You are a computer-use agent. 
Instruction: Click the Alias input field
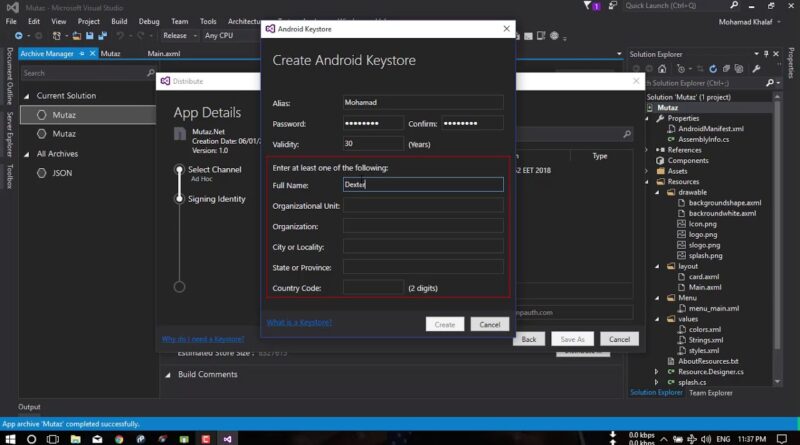click(423, 103)
